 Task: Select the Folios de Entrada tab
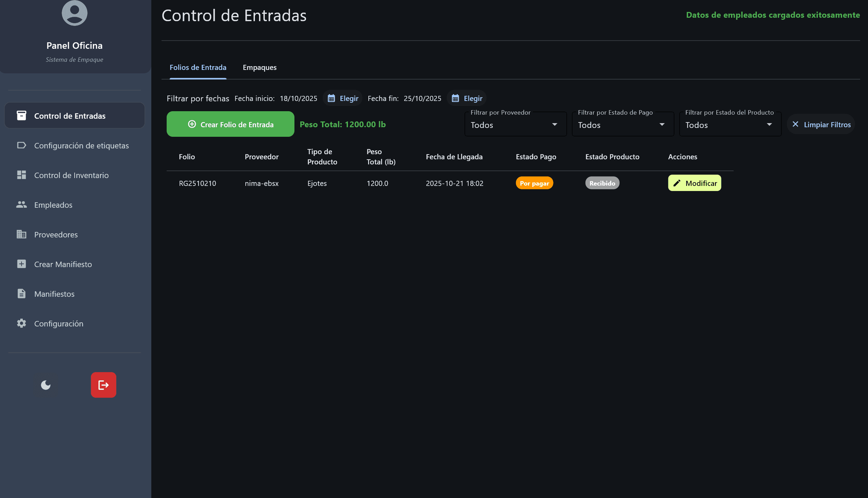(198, 68)
